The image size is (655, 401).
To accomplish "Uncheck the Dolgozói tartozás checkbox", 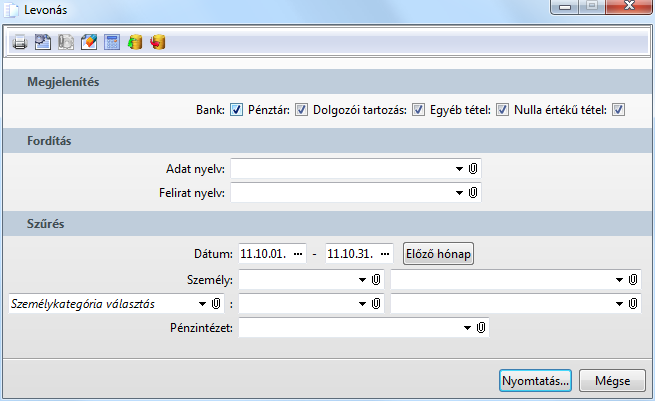I will [x=418, y=110].
